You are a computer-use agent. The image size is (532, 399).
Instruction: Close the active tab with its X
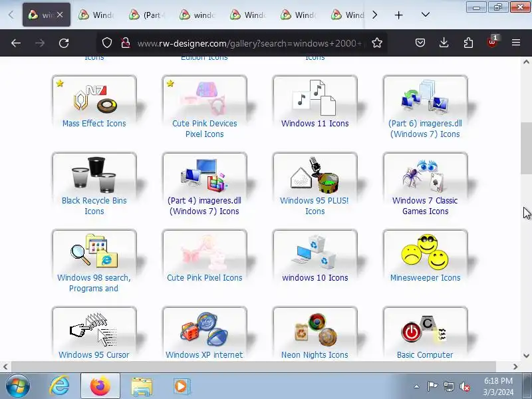pyautogui.click(x=60, y=15)
